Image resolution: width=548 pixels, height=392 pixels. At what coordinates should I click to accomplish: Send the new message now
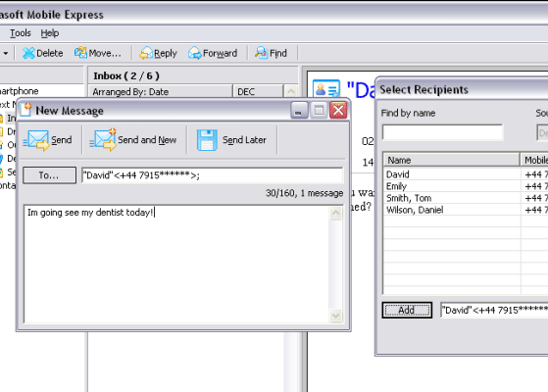click(47, 140)
